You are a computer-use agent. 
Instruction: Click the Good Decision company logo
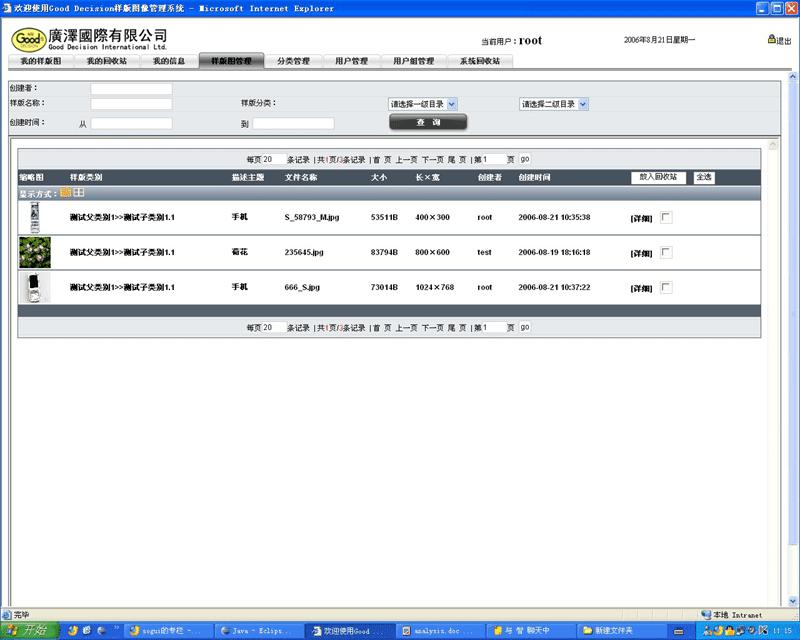[x=29, y=39]
